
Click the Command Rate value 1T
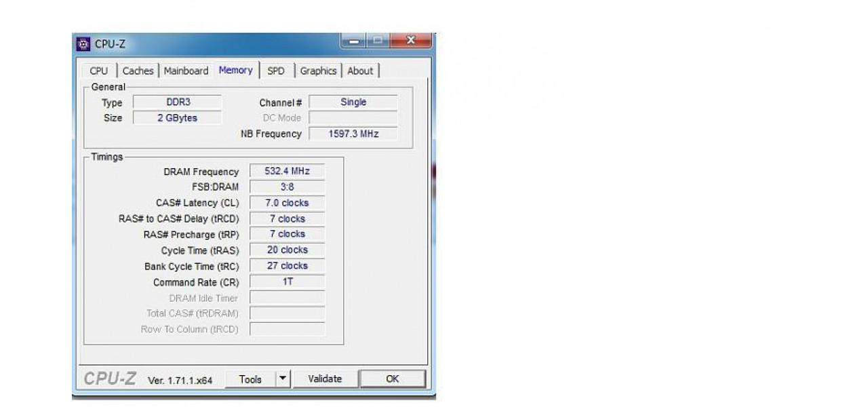(288, 282)
